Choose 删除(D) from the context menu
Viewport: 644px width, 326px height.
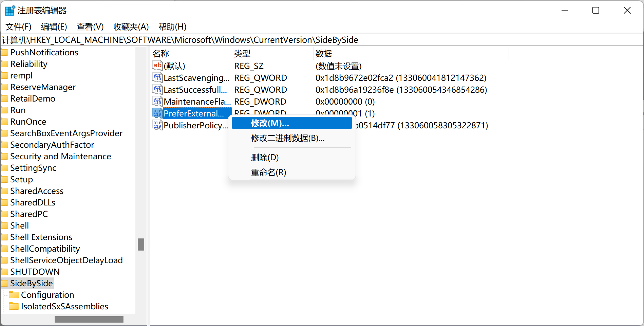[292, 157]
